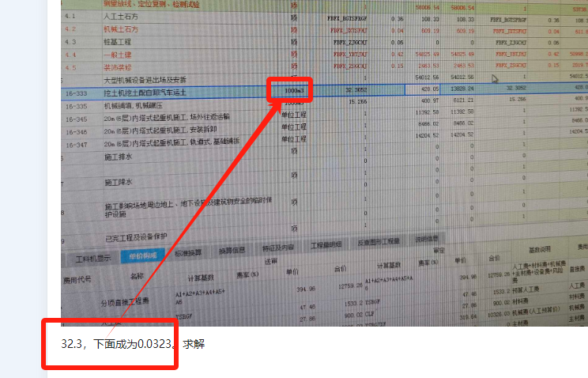The width and height of the screenshot is (588, 378).
Task: Switch to the 标准换算 tab
Action: (x=188, y=253)
